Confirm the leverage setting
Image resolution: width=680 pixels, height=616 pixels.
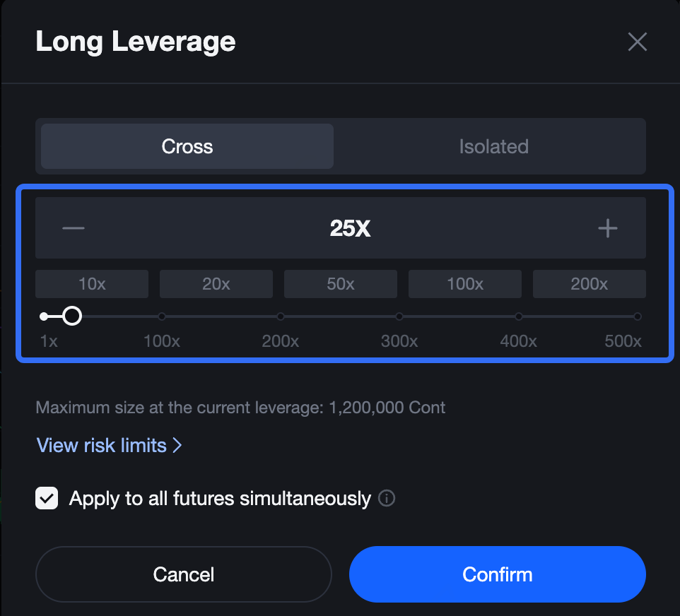click(x=497, y=574)
